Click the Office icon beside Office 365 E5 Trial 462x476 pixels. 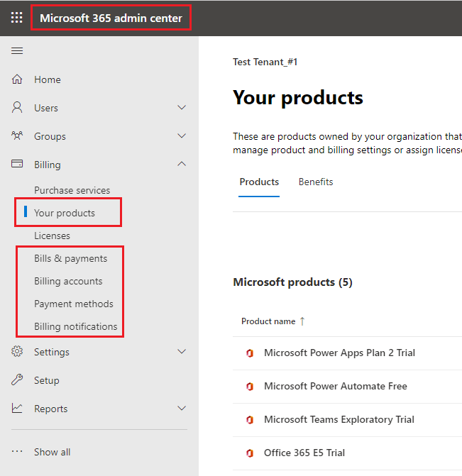[250, 453]
